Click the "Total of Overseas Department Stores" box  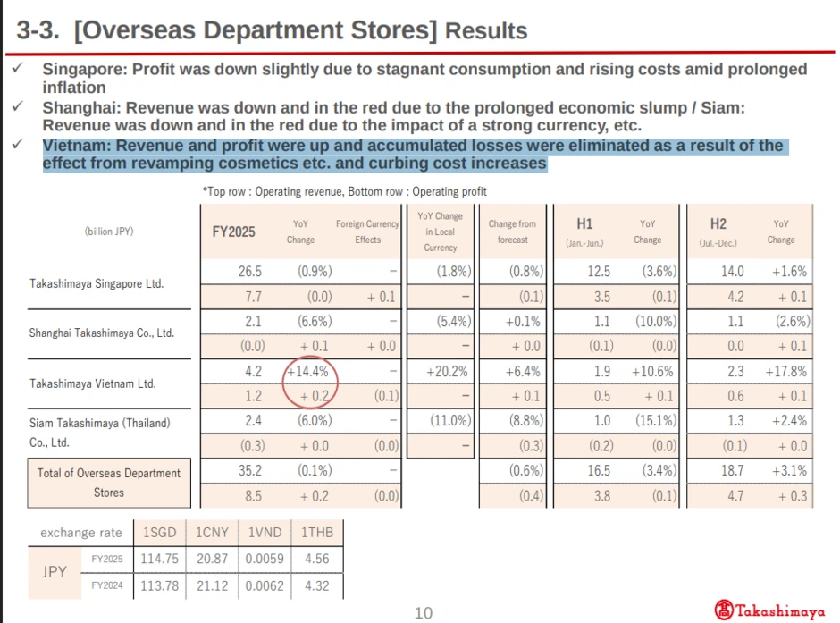(x=109, y=483)
